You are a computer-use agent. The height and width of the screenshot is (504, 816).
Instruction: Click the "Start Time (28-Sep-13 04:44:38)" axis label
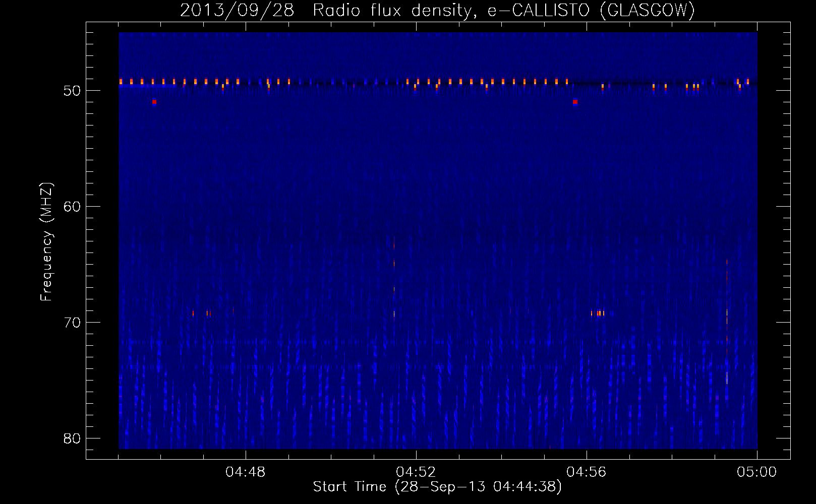pos(437,487)
